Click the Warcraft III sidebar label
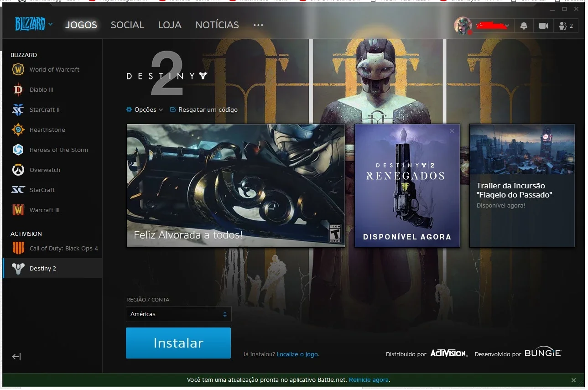This screenshot has width=588, height=390. click(x=45, y=210)
